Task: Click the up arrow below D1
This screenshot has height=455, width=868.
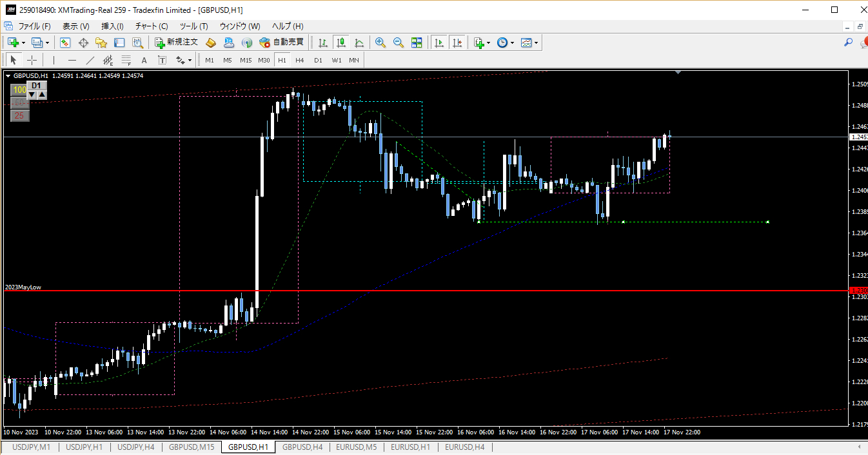Action: click(x=42, y=95)
